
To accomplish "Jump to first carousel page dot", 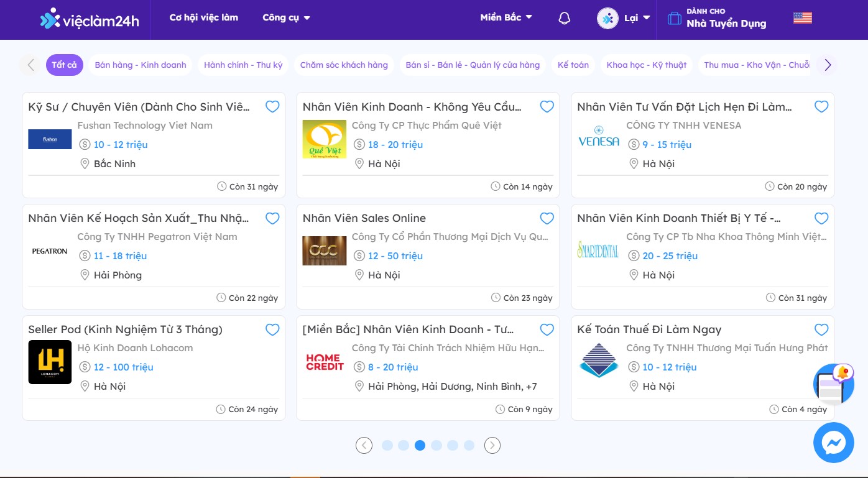I will click(x=387, y=445).
